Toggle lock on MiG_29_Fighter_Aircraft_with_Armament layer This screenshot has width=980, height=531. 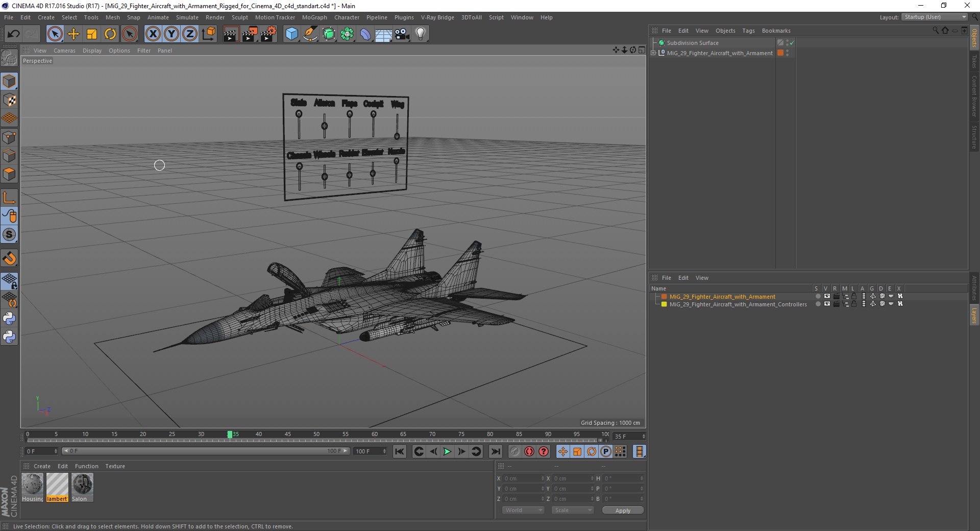coord(854,296)
